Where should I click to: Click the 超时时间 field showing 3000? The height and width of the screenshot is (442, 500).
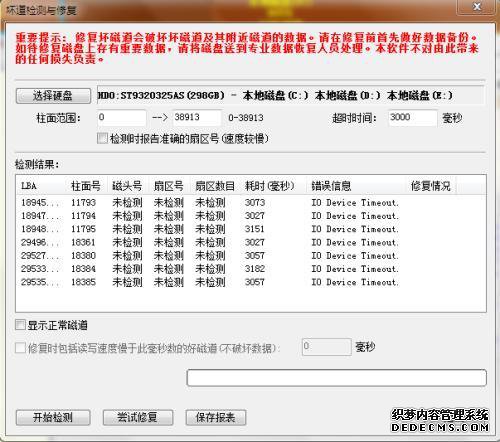pos(413,118)
